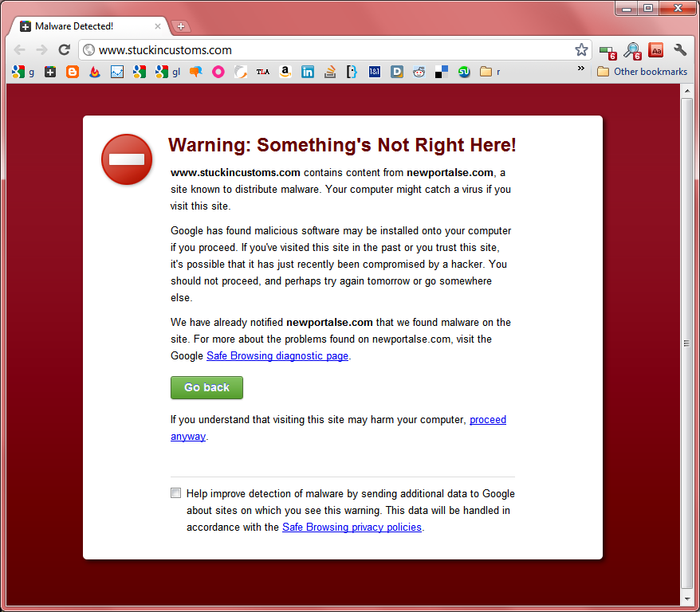Enable sending additional malware data to Google
The height and width of the screenshot is (612, 700).
176,493
